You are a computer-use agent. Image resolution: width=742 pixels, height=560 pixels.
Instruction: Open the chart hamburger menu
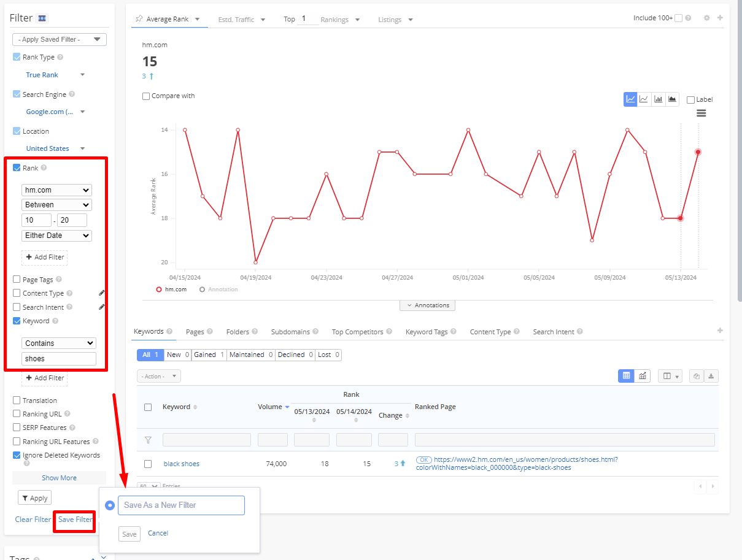click(x=701, y=113)
